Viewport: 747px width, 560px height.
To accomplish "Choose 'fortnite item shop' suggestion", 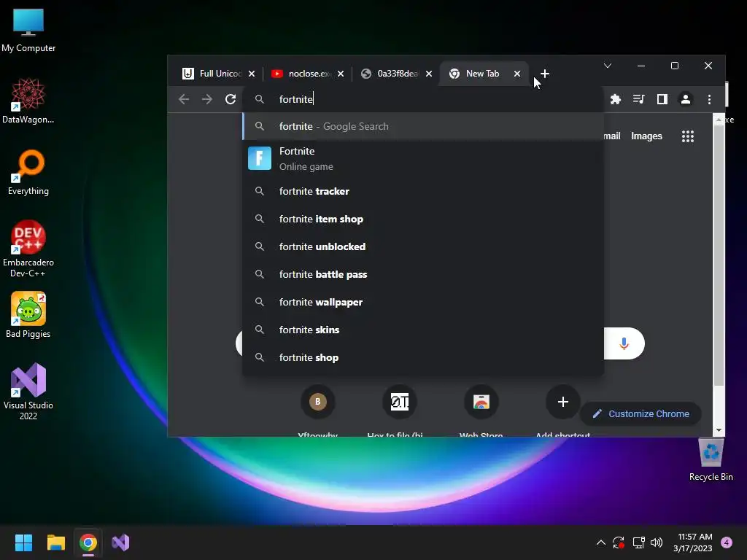I will pos(423,219).
